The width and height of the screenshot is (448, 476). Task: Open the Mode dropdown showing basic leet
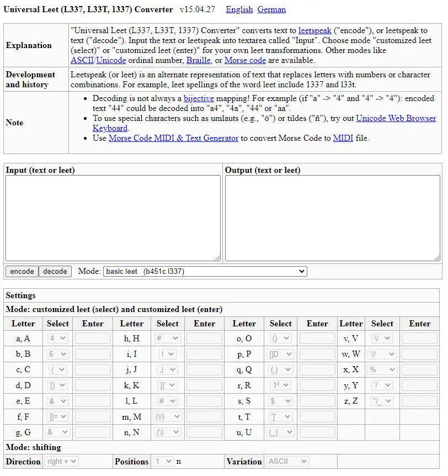(x=205, y=271)
